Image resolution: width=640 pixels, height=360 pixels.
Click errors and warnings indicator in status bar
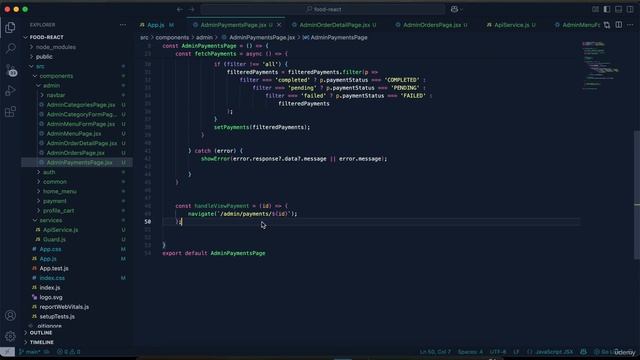pos(69,351)
